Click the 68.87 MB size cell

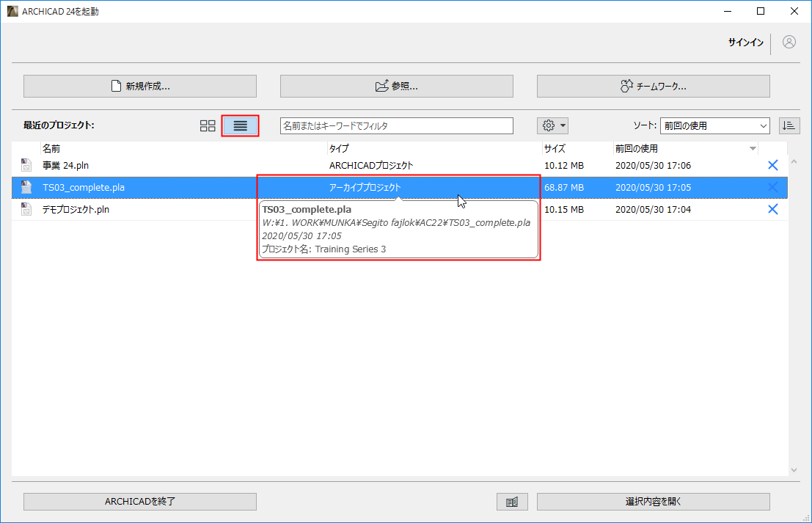coord(564,188)
